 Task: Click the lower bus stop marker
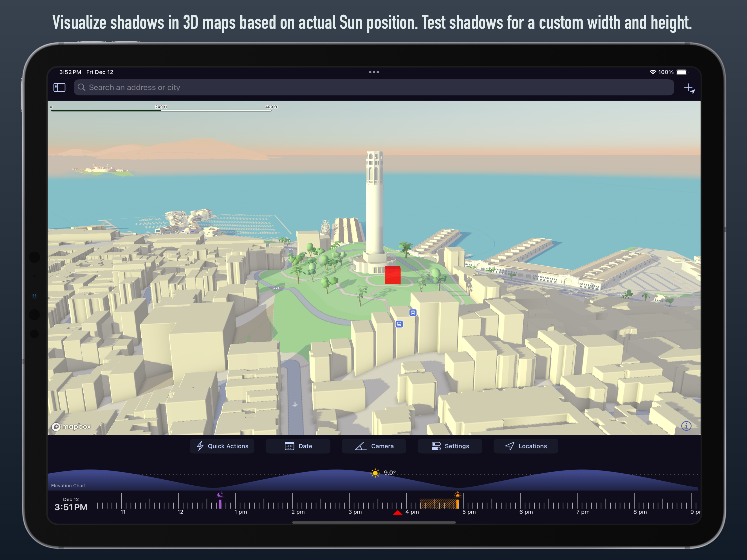pyautogui.click(x=399, y=324)
